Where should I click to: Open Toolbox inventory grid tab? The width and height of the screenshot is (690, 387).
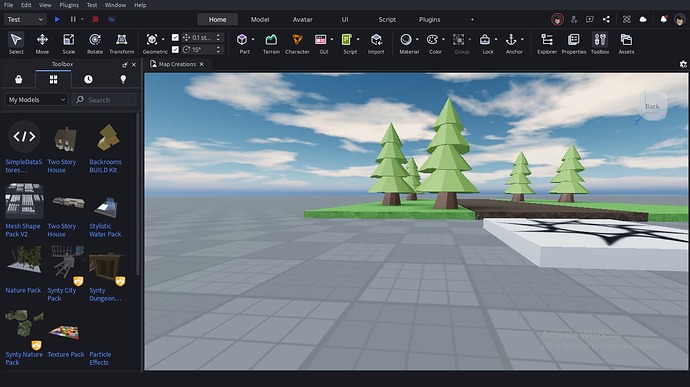pyautogui.click(x=53, y=79)
